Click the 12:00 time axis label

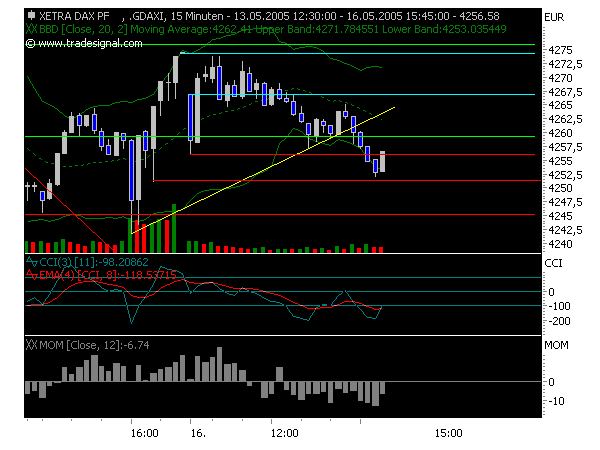(284, 433)
